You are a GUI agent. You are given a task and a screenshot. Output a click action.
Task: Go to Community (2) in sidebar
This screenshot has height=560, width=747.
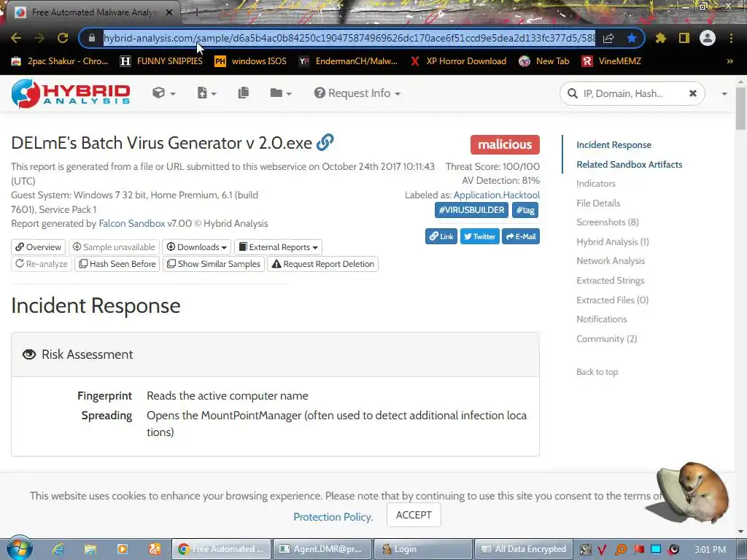606,339
